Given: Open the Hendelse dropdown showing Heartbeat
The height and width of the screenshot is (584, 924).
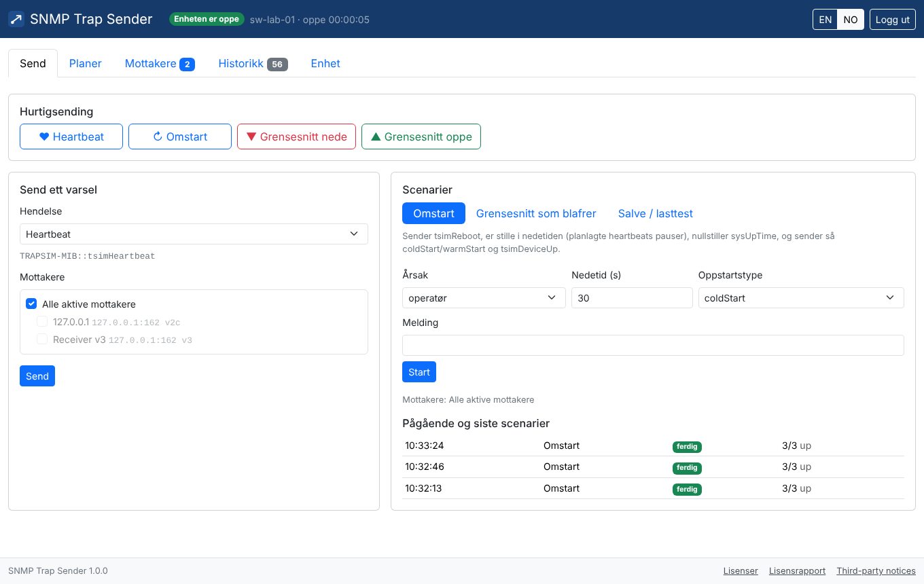Looking at the screenshot, I should (x=194, y=234).
